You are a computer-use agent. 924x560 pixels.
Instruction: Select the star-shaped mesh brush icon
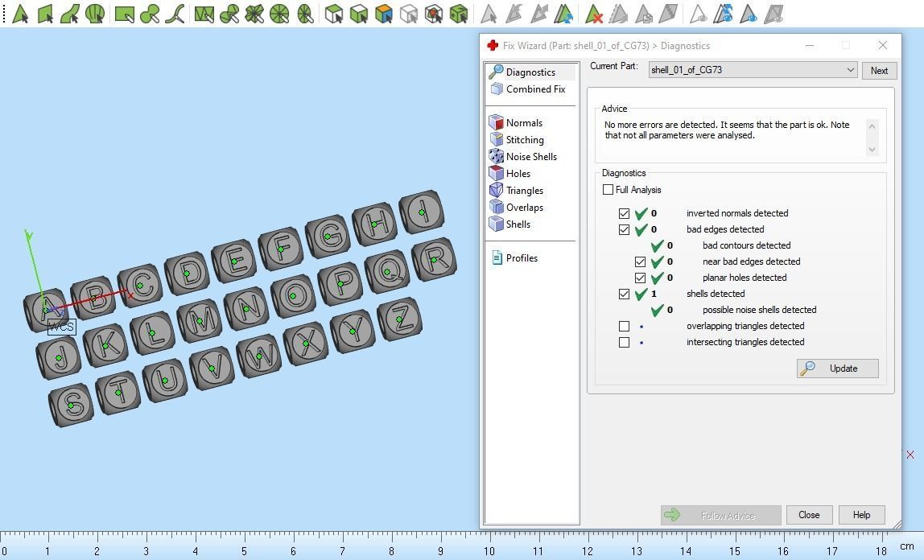click(x=254, y=14)
